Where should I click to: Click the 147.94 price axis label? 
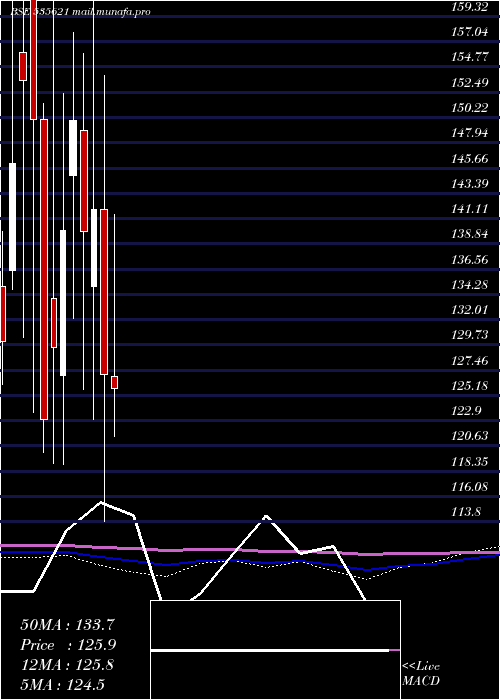[470, 133]
